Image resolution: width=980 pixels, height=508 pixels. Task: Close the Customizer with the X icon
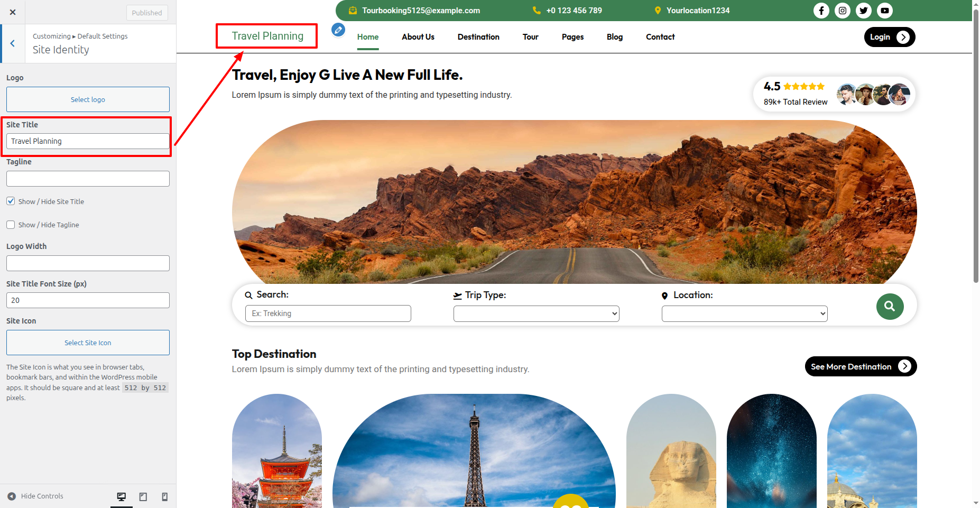pos(13,12)
